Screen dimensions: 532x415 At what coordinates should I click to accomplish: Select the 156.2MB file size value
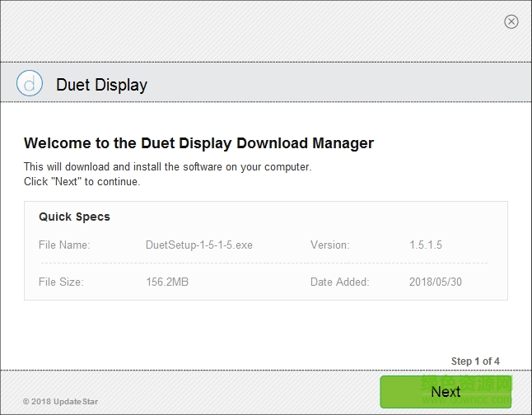(167, 282)
